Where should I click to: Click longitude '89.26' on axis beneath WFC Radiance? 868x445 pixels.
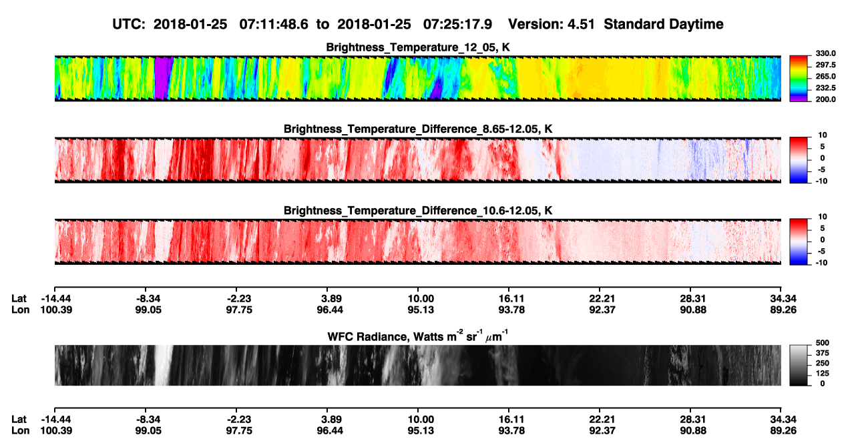(781, 430)
